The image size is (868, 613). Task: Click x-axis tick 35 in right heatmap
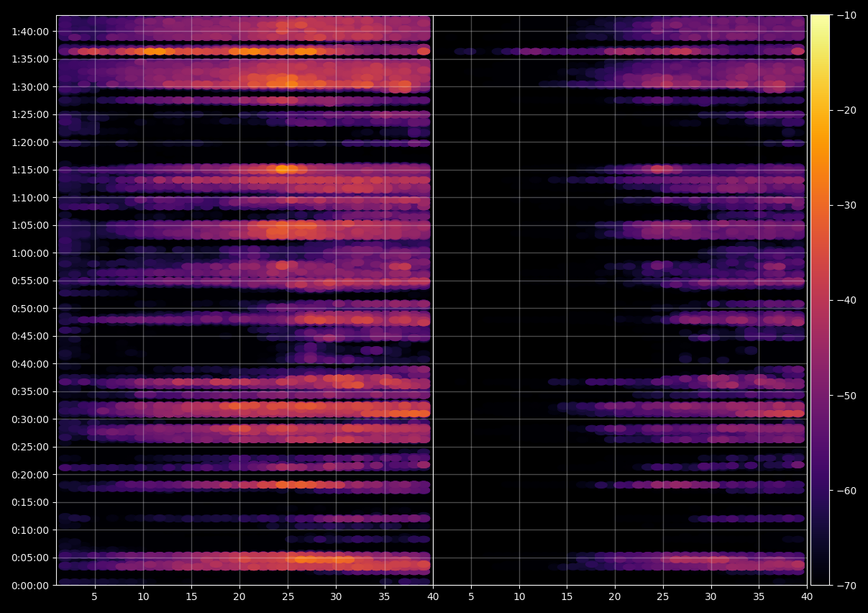point(759,597)
